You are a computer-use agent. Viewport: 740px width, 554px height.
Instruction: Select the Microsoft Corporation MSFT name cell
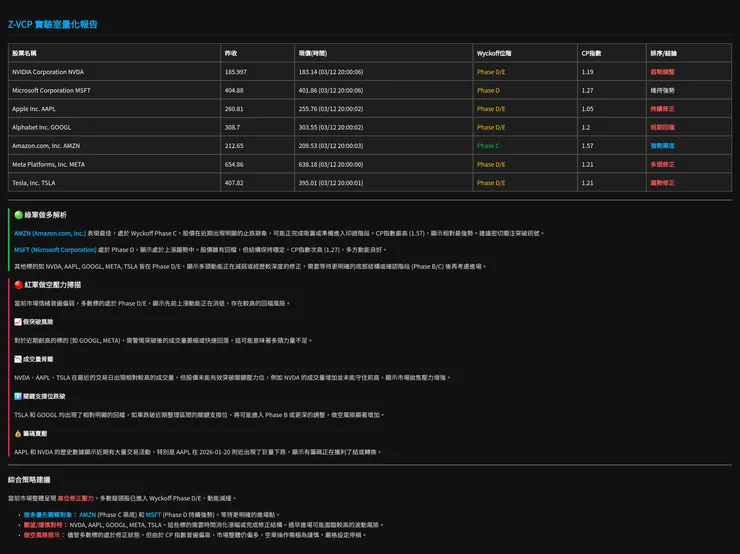pos(114,90)
